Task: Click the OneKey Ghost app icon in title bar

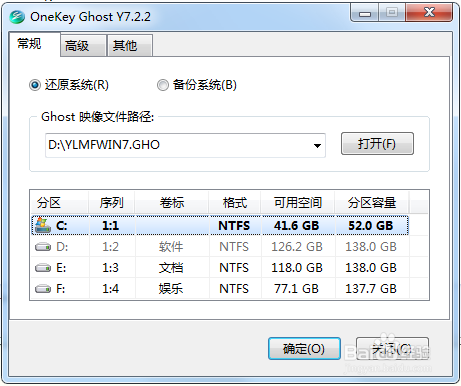Action: click(x=17, y=17)
